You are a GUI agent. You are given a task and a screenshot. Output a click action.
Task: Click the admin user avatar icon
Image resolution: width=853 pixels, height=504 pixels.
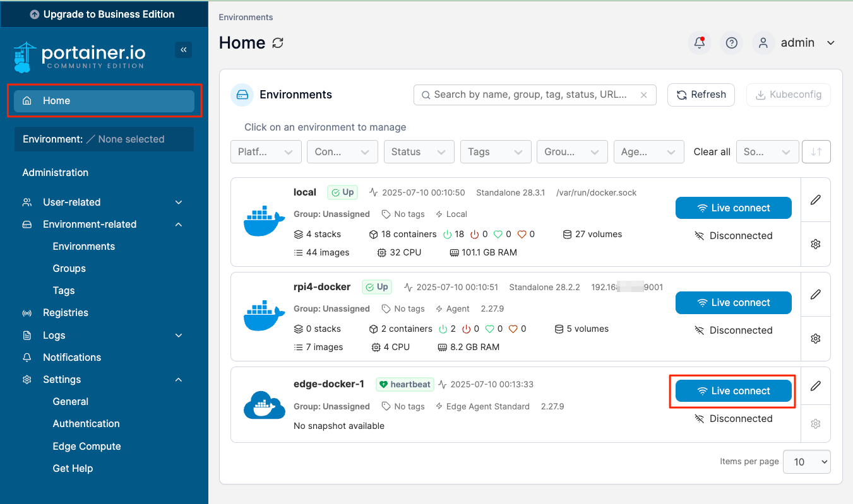(x=763, y=43)
